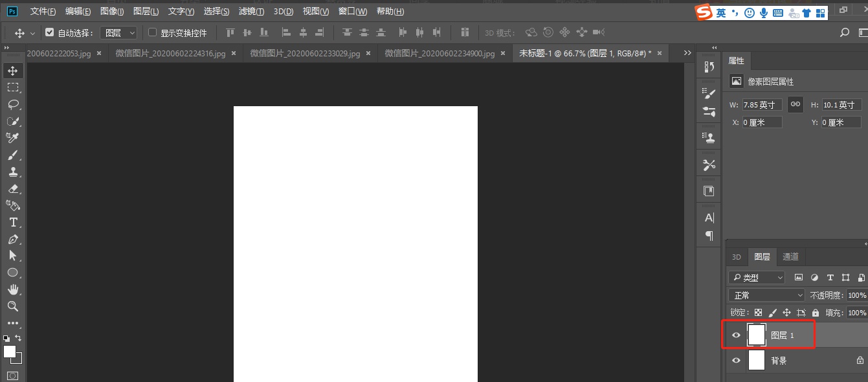Enable the 显示变换控件 checkbox
The height and width of the screenshot is (382, 868).
tap(151, 32)
